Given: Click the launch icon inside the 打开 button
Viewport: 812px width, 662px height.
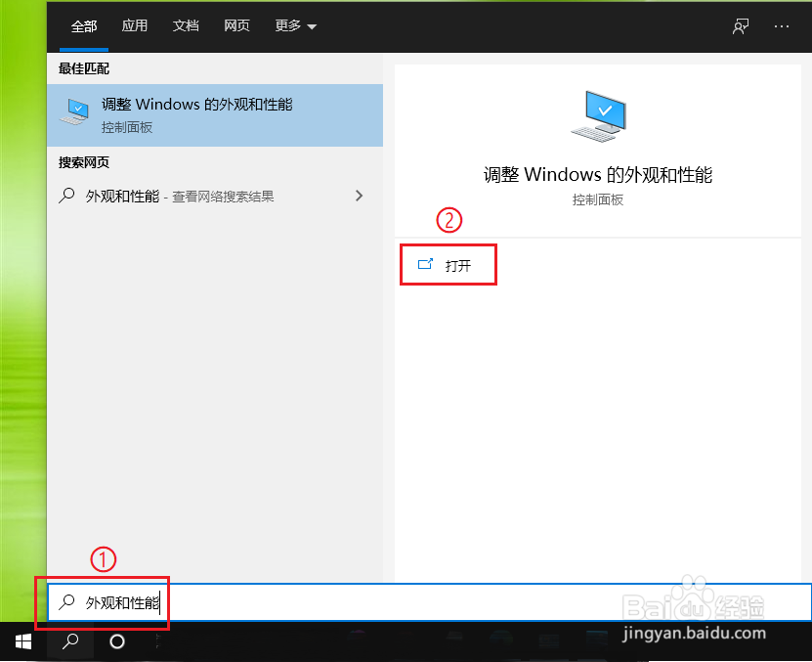Looking at the screenshot, I should click(425, 263).
